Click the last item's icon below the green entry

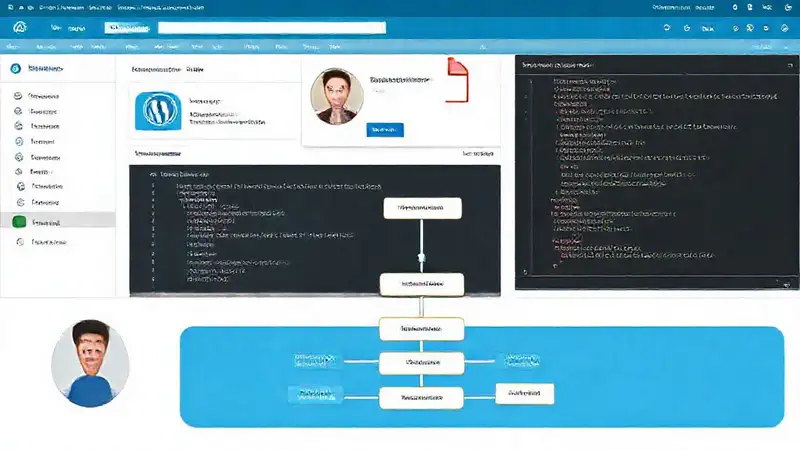[19, 242]
